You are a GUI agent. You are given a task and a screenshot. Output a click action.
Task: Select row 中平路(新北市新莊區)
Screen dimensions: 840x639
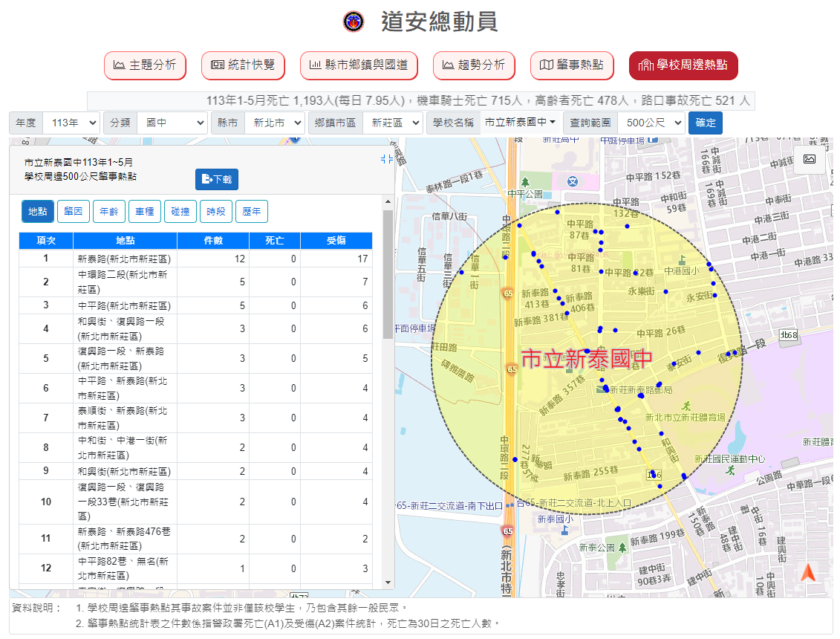(195, 305)
